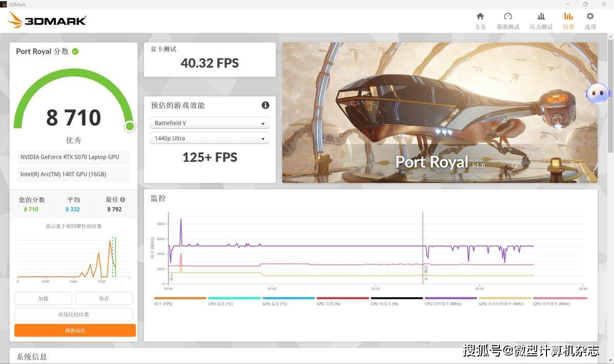This screenshot has height=364, width=614.
Task: Click the 加载 button
Action: pos(43,299)
